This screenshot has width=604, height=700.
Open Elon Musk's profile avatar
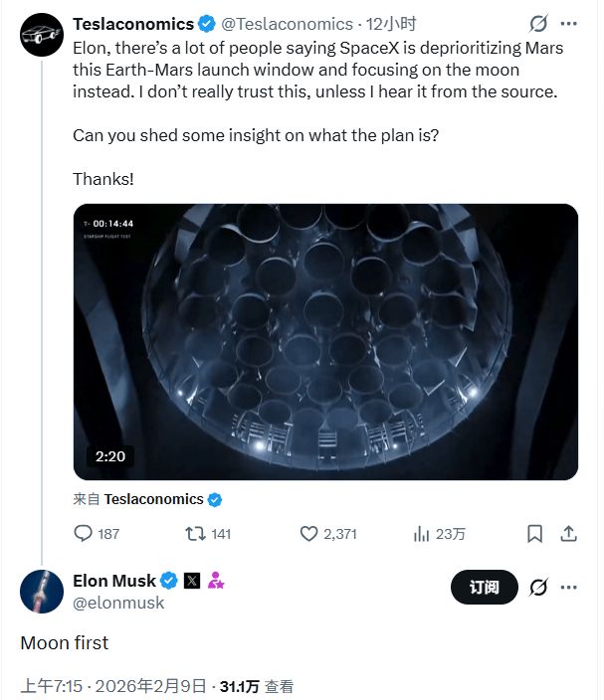click(42, 592)
